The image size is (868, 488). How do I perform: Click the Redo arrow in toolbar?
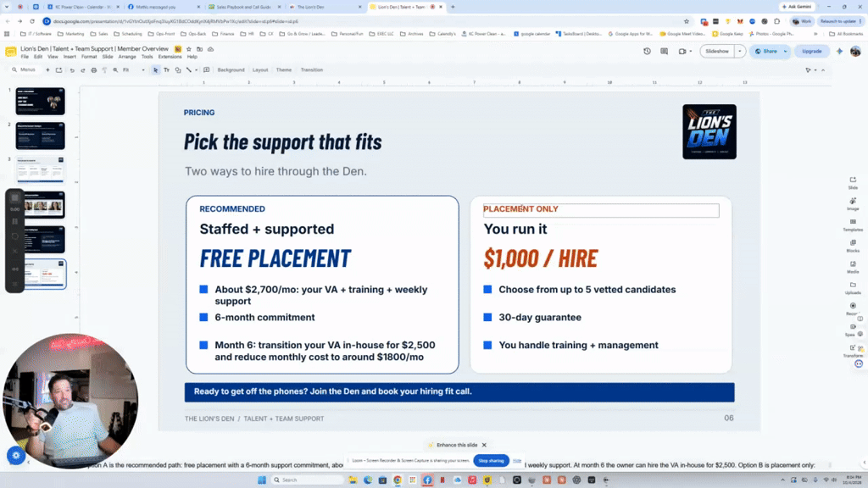(83, 70)
